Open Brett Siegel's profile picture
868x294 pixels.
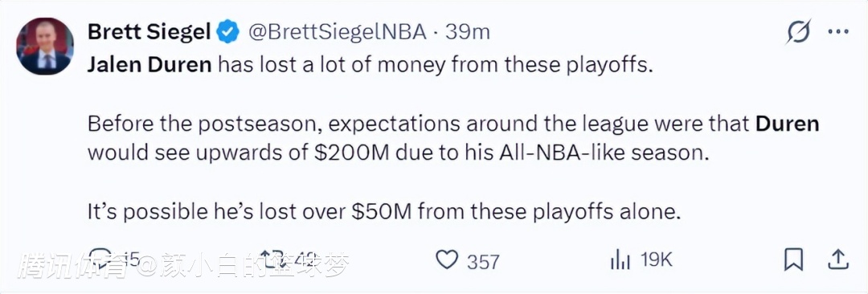click(45, 47)
